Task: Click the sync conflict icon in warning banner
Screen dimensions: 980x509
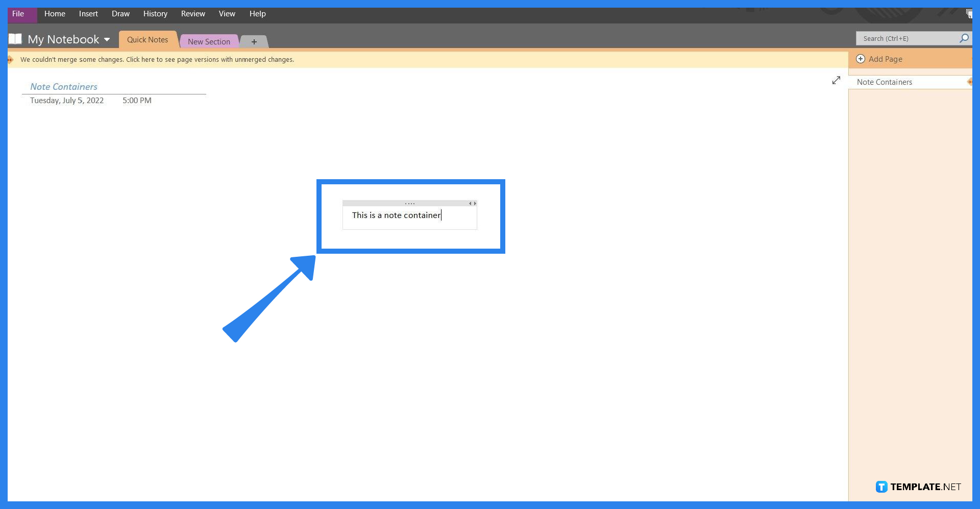Action: coord(10,59)
